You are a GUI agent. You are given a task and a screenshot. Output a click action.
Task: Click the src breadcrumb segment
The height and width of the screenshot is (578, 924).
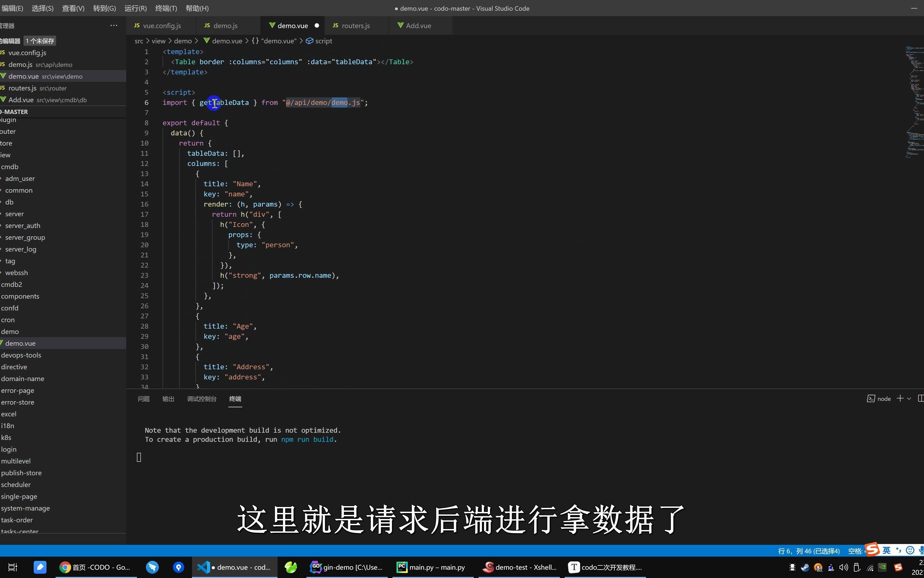pyautogui.click(x=139, y=41)
